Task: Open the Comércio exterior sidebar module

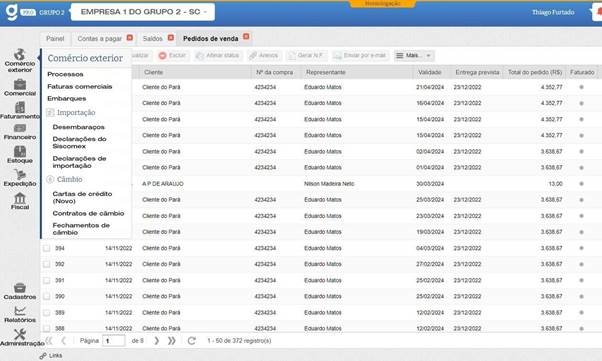Action: coord(20,60)
